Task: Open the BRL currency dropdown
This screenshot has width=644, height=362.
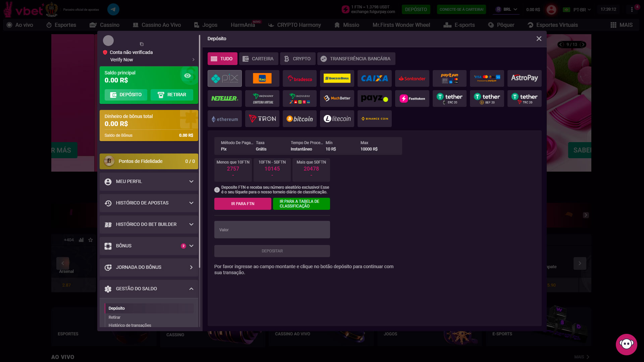Action: click(x=506, y=10)
